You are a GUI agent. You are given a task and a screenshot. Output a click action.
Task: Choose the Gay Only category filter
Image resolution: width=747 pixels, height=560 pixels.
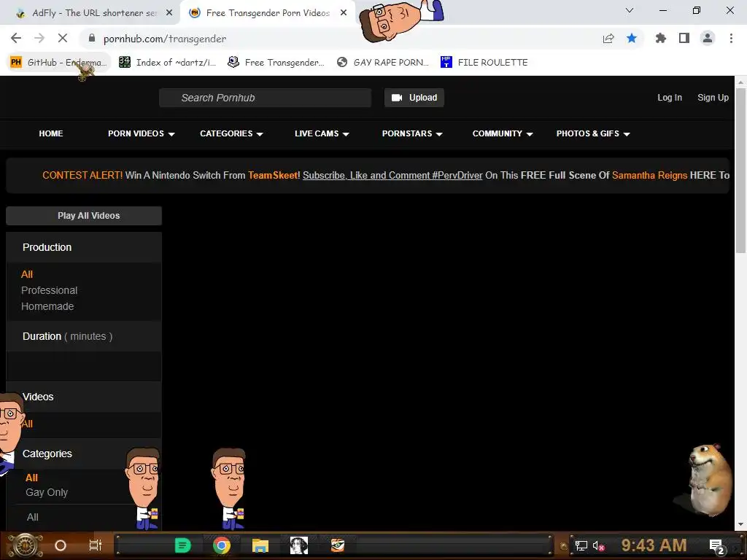pos(47,492)
